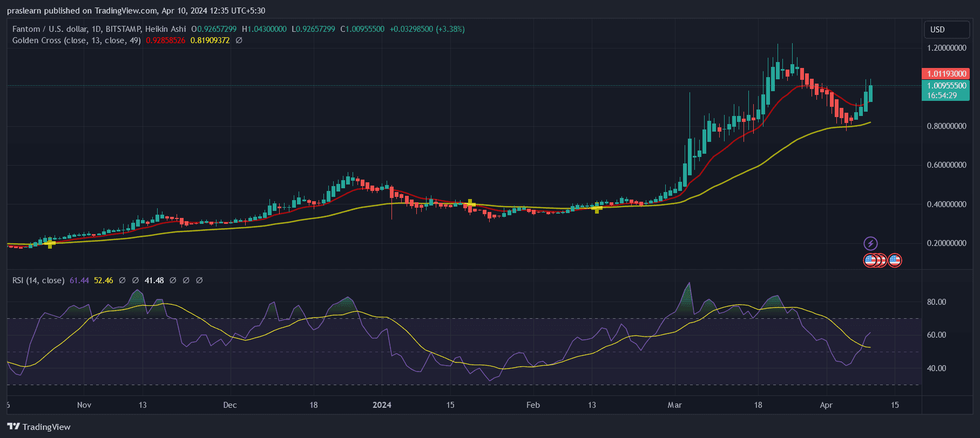This screenshot has width=980, height=438.
Task: Click the 0.60000000 price axis label
Action: point(947,165)
